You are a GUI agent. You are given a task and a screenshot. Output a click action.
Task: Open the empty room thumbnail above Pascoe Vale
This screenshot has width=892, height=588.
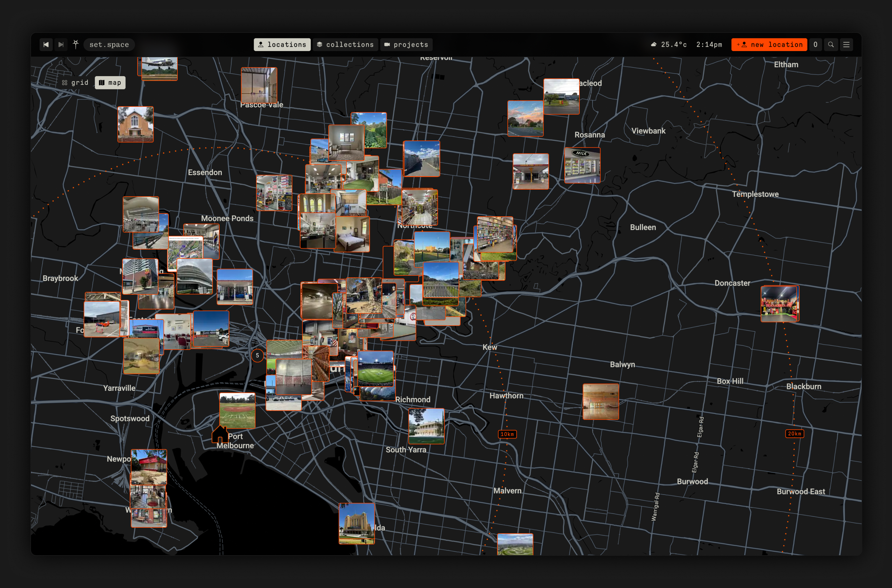pos(259,85)
